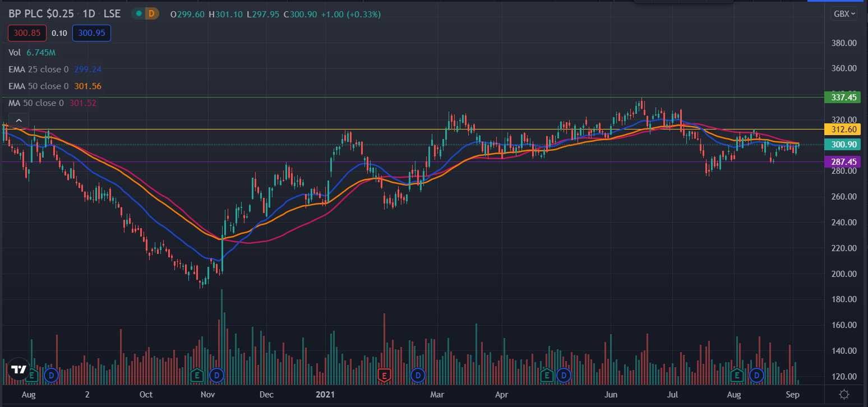The height and width of the screenshot is (407, 868).
Task: Open the GBX currency dropdown
Action: coord(845,13)
